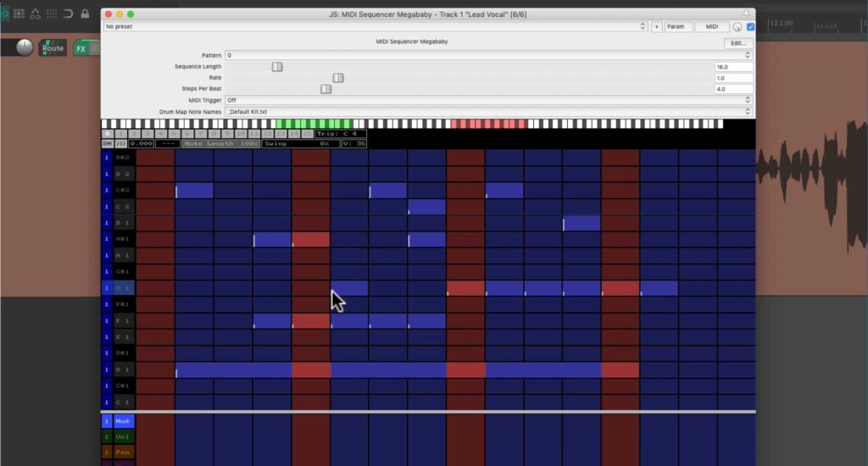Click the Edit... button
Viewport: 868px width, 466px height.
click(x=738, y=43)
